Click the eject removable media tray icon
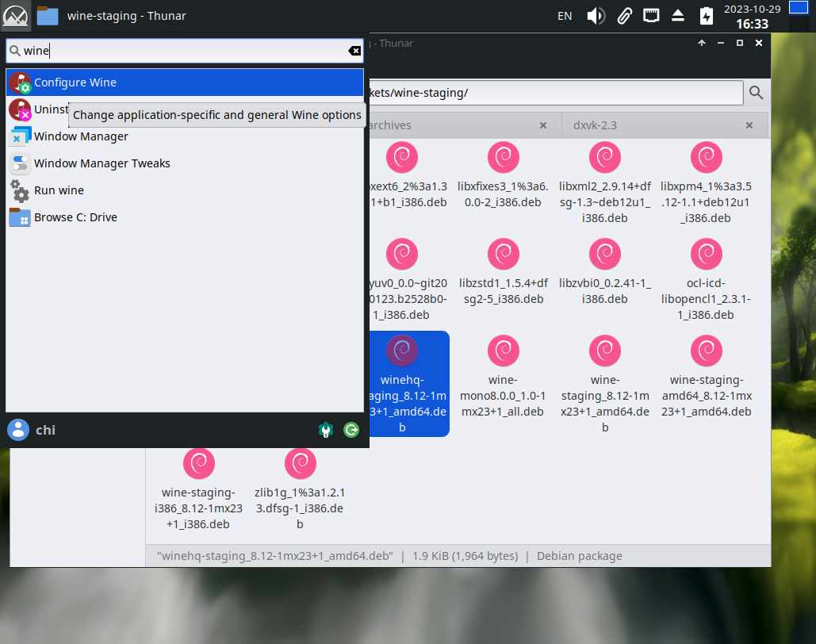The width and height of the screenshot is (816, 644). tap(678, 15)
